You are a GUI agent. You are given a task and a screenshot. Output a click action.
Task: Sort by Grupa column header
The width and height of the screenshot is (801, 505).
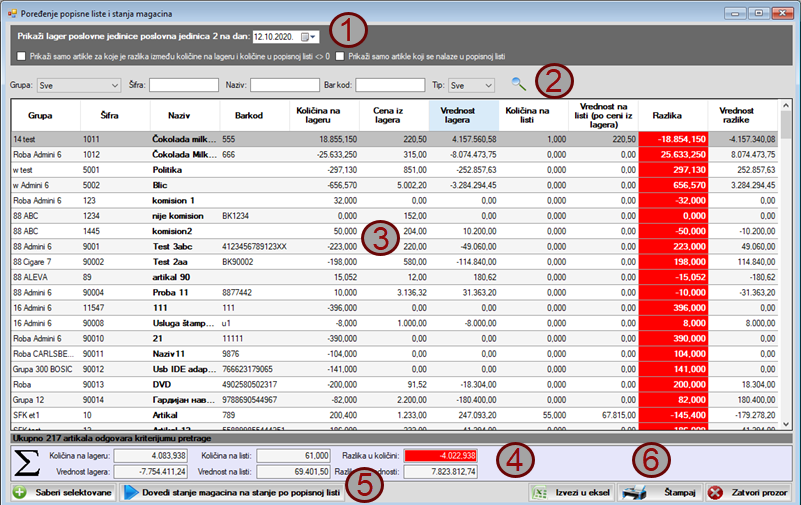click(x=46, y=115)
